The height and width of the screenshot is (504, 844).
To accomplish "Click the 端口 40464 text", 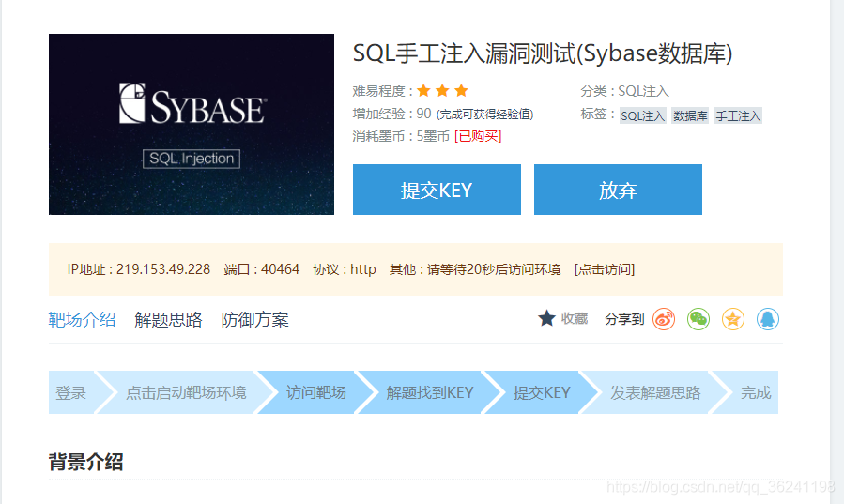I will coord(261,269).
